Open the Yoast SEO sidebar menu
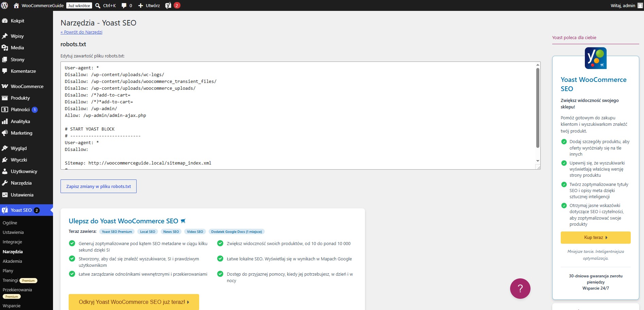Screen dimensions: 644x310 [x=27, y=210]
